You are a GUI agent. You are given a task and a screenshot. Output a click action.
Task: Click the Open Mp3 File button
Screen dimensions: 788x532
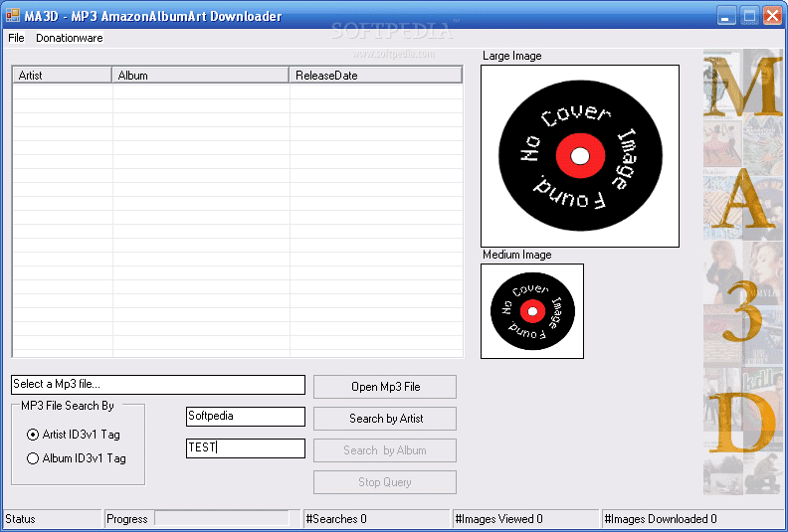pos(385,387)
